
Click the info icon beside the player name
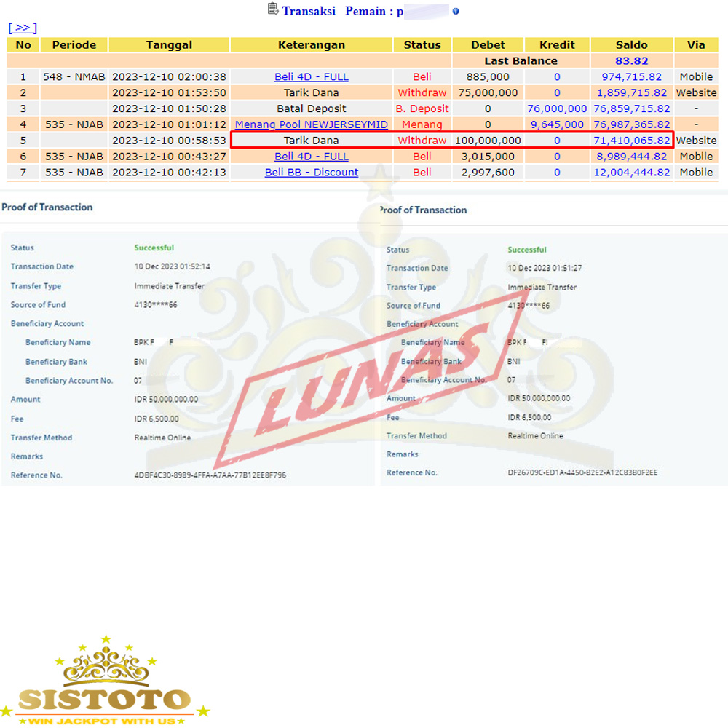pyautogui.click(x=456, y=12)
